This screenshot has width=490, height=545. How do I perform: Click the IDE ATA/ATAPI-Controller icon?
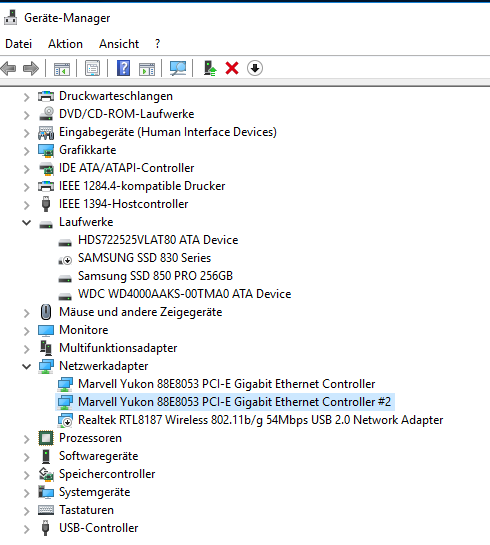pos(46,168)
